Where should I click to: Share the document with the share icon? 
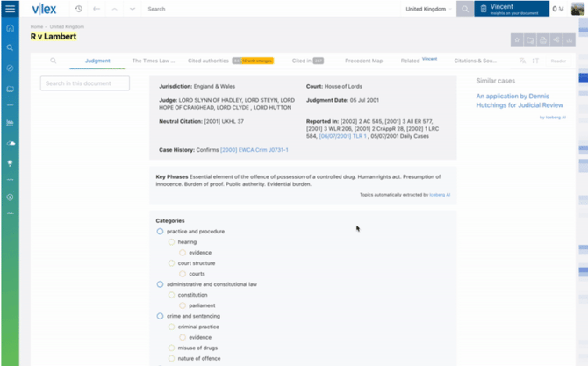coord(556,39)
